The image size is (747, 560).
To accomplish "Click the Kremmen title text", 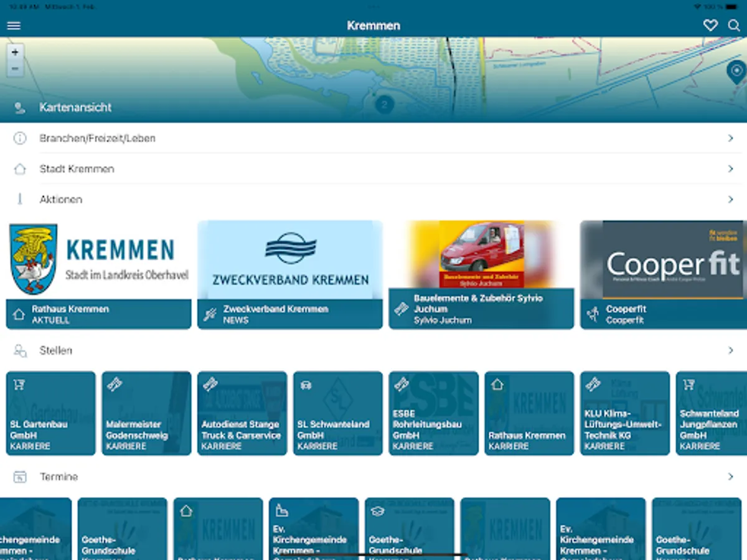I will tap(374, 26).
